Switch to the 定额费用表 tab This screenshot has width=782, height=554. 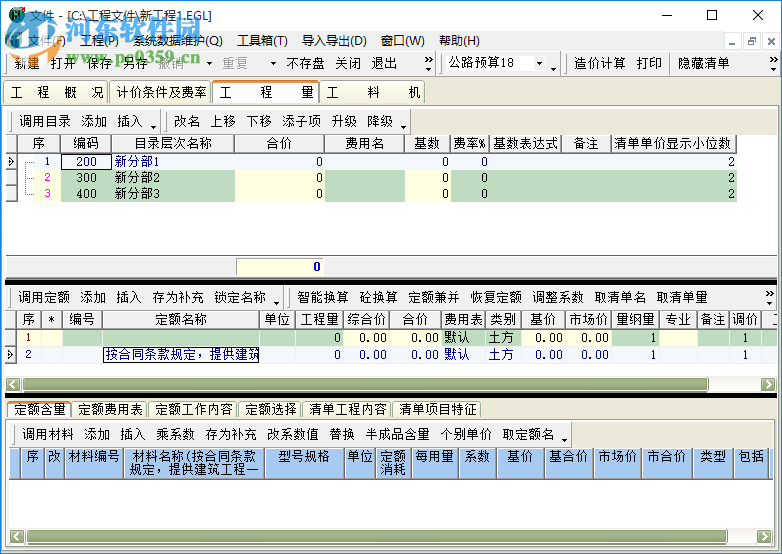(x=110, y=409)
